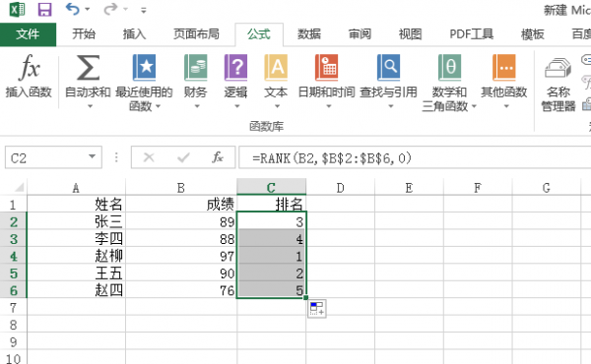Open the 财务 functions icon

click(195, 67)
